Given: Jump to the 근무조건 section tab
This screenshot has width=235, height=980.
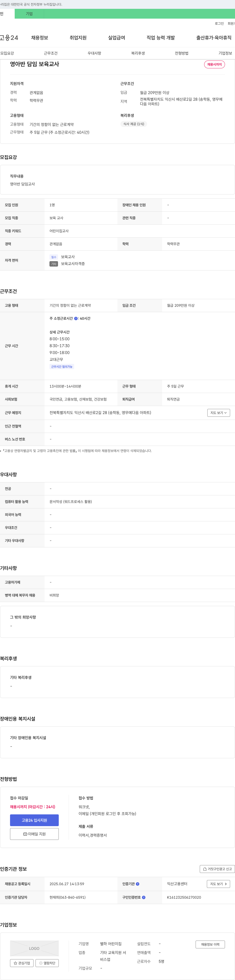Looking at the screenshot, I should (51, 53).
